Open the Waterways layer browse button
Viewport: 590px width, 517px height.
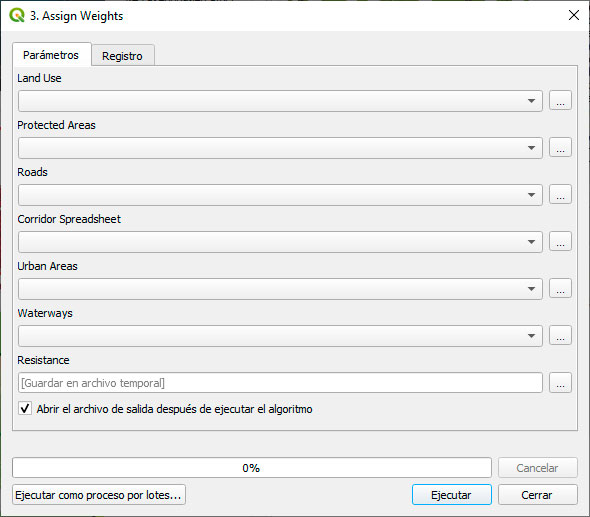pos(560,336)
